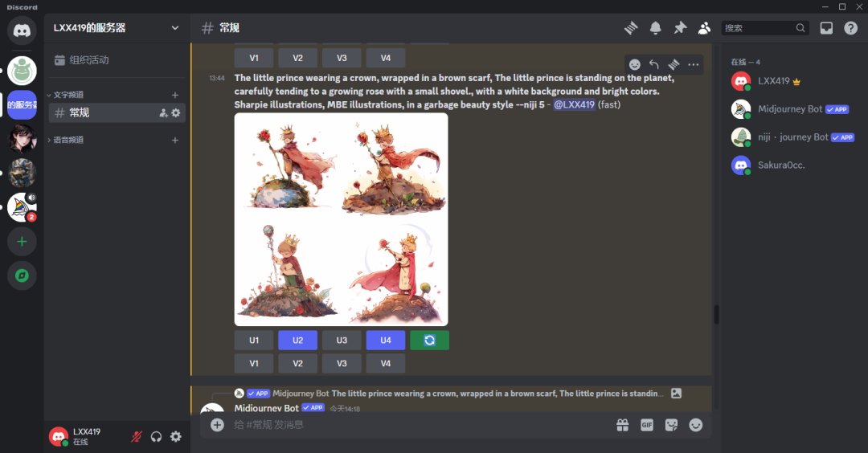Open the sailboat server with 2 notifications

(x=23, y=207)
